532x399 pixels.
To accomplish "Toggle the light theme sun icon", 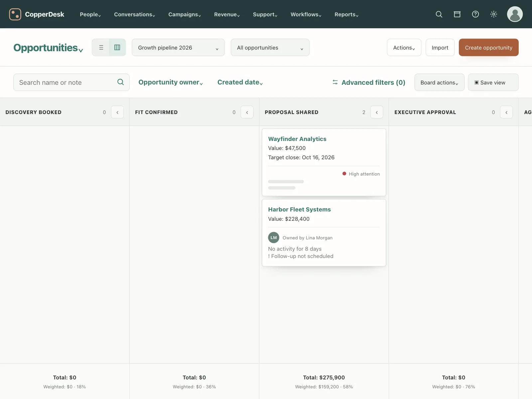I will pos(494,14).
